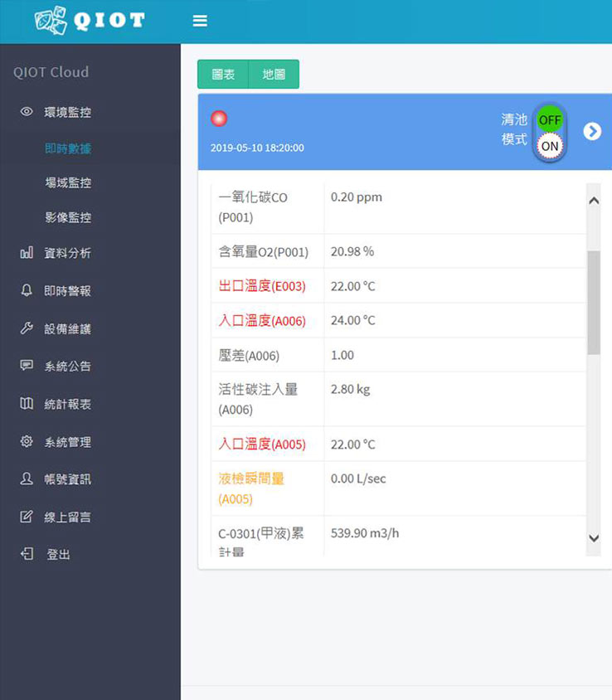Click the wrench icon for 設備維護
612x700 pixels.
(x=27, y=328)
